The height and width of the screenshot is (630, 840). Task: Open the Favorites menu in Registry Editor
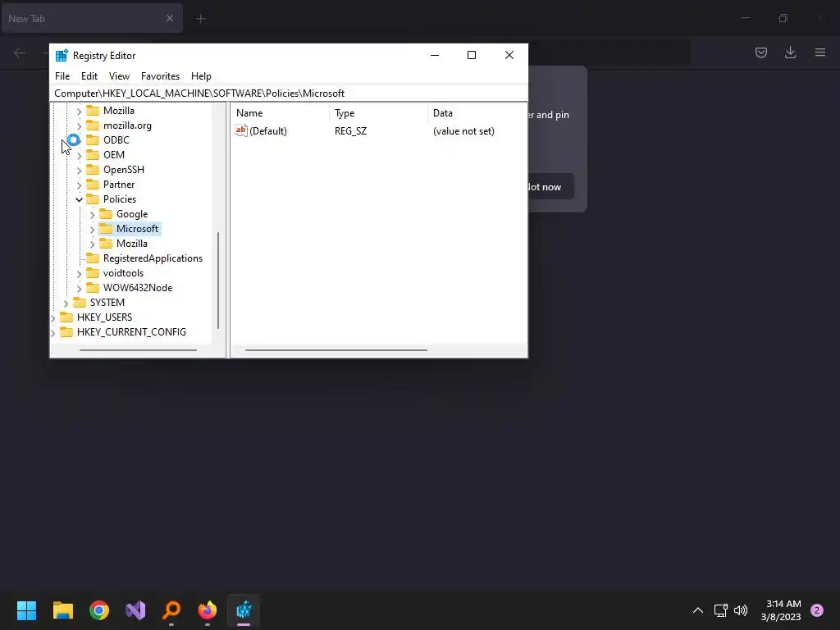[160, 76]
